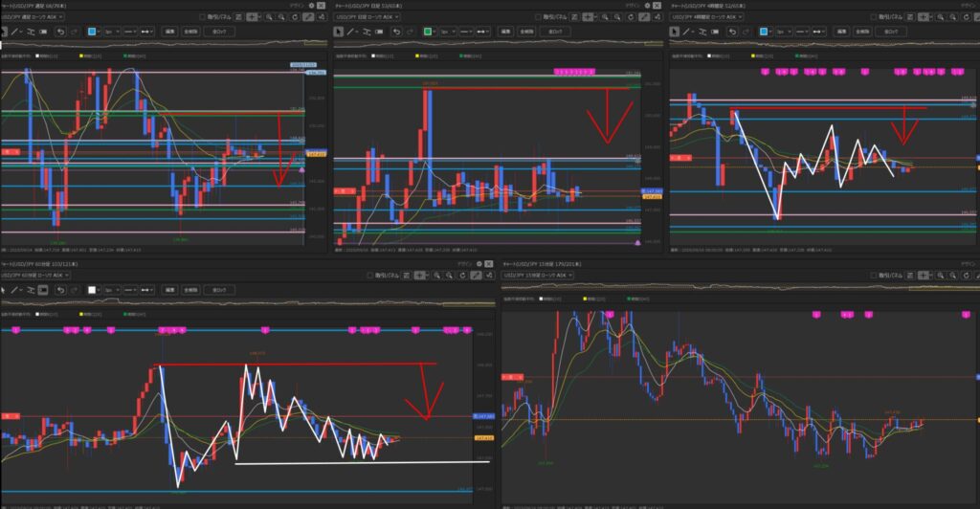Click the edit button in the weekly chart toolbar
980x509 pixels.
click(x=168, y=32)
